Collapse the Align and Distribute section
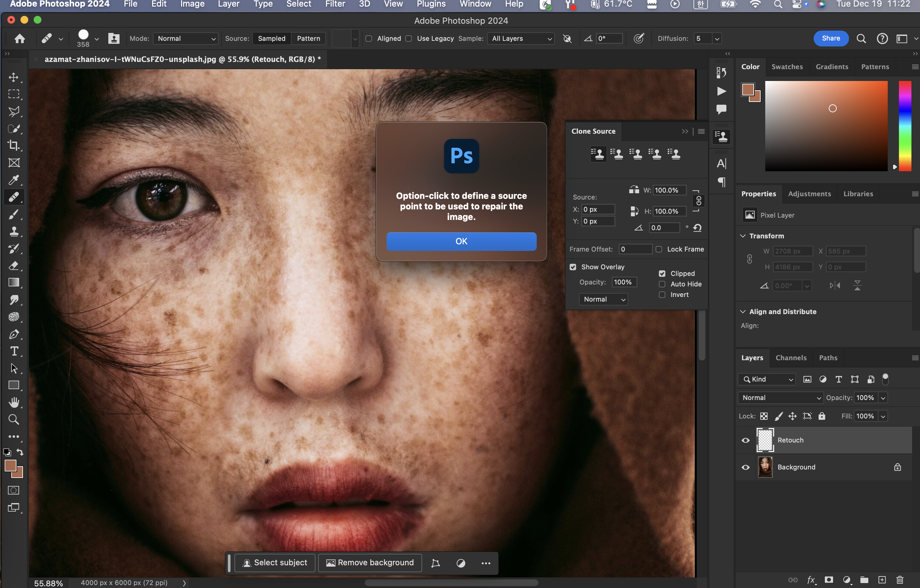This screenshot has width=920, height=588. click(x=743, y=312)
